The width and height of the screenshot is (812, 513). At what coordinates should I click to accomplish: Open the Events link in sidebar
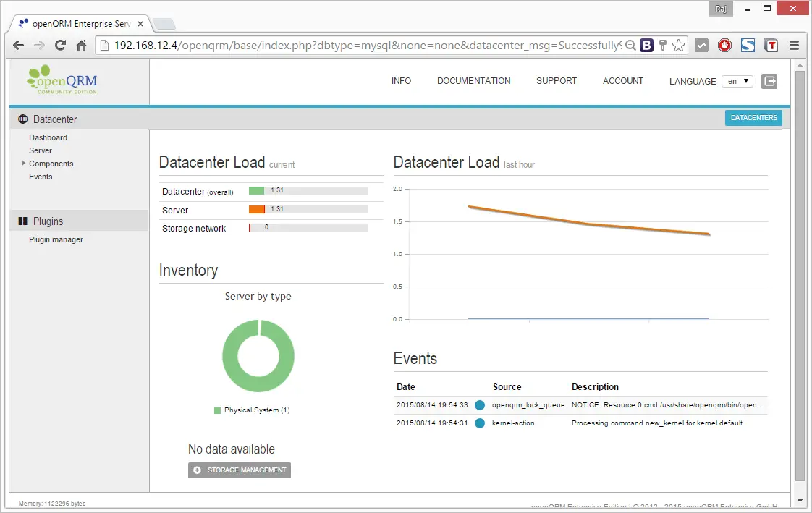coord(41,177)
